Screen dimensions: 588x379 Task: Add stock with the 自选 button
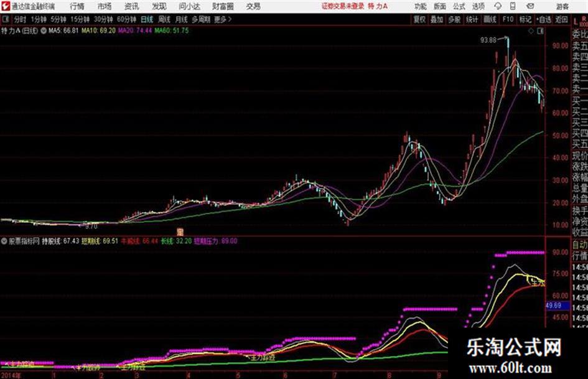pyautogui.click(x=544, y=19)
